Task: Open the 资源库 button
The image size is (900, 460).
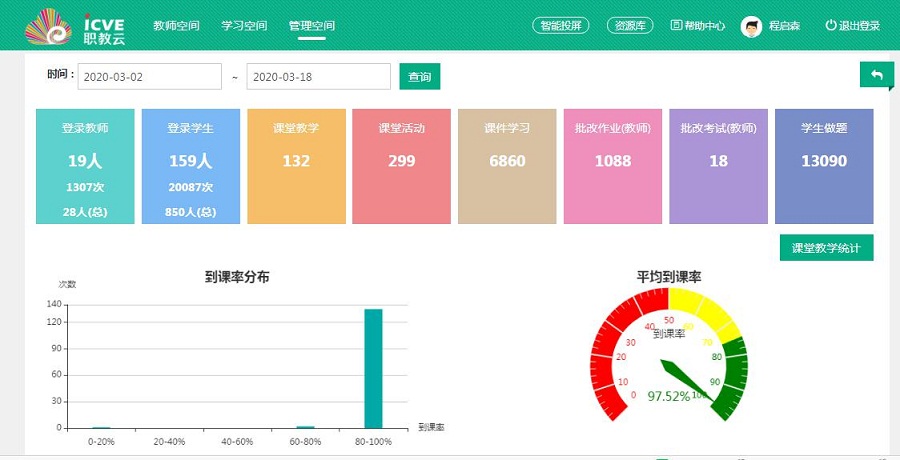Action: (630, 26)
